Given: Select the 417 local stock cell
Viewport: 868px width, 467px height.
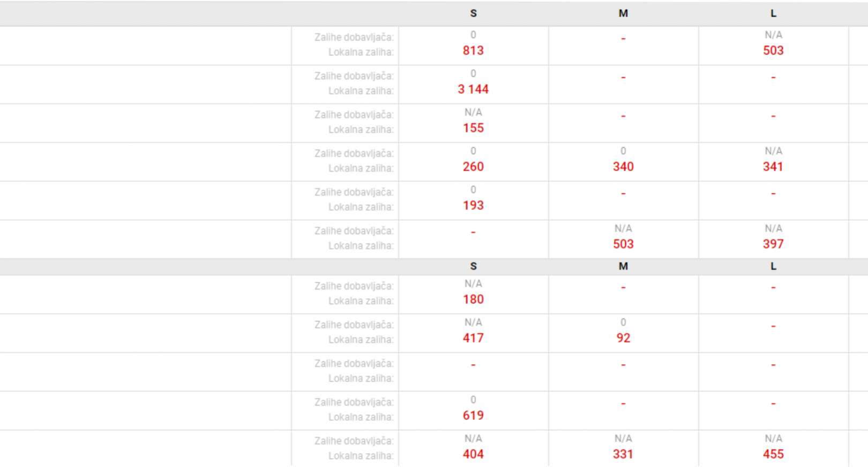Looking at the screenshot, I should click(473, 338).
